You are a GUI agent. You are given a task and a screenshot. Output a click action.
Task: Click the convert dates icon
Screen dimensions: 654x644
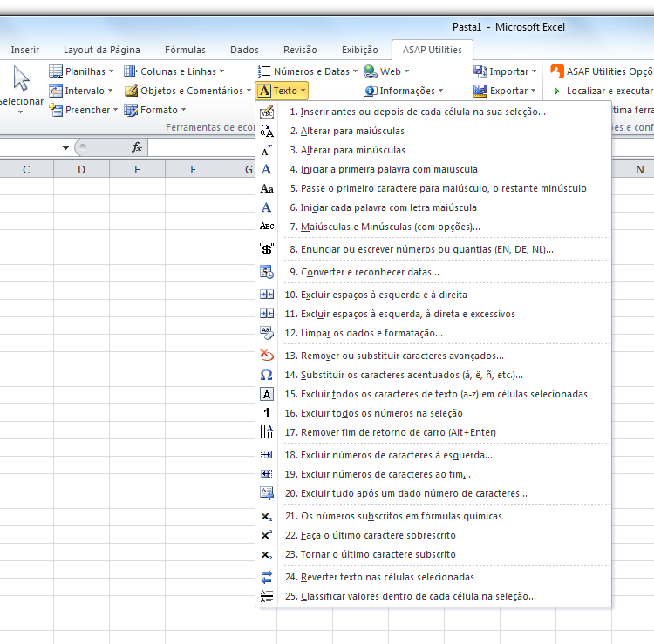click(267, 272)
